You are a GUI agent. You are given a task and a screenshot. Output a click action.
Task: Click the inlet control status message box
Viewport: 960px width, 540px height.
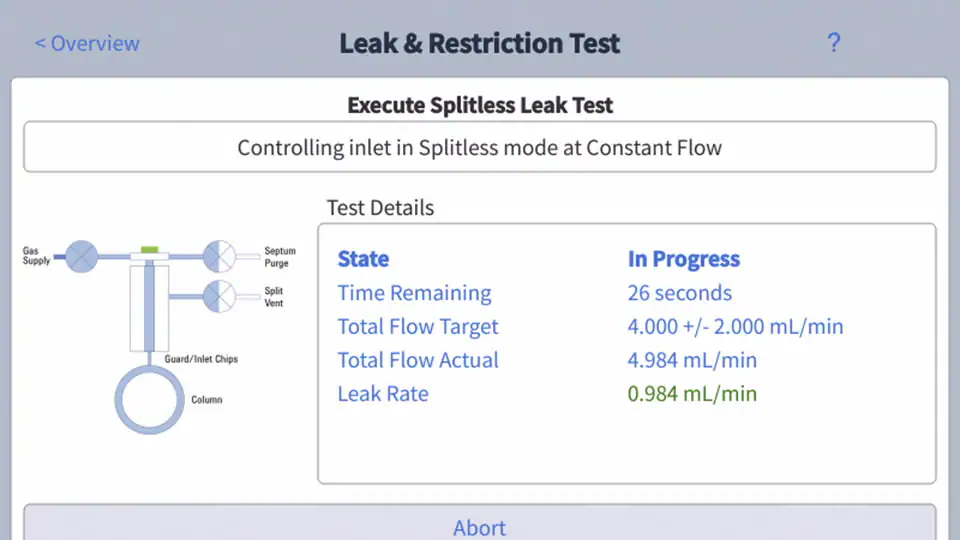point(480,148)
